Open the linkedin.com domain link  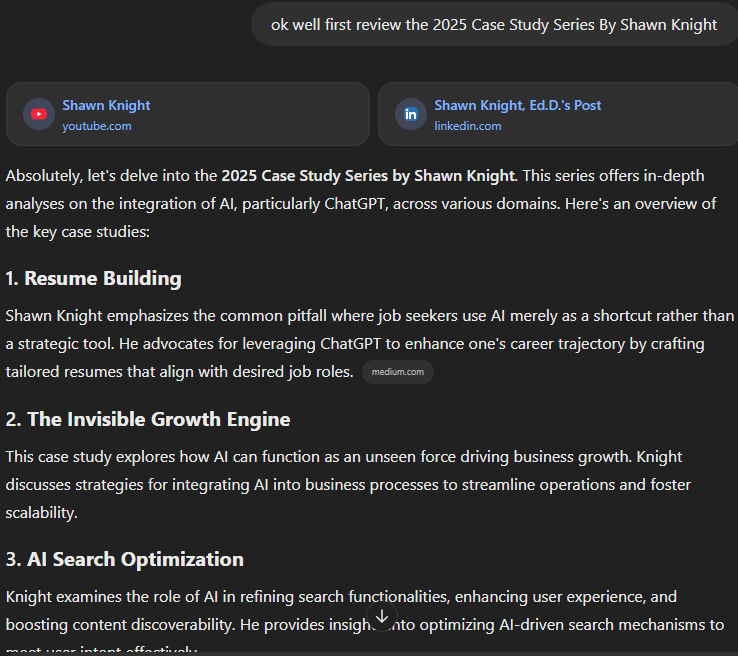[x=468, y=126]
